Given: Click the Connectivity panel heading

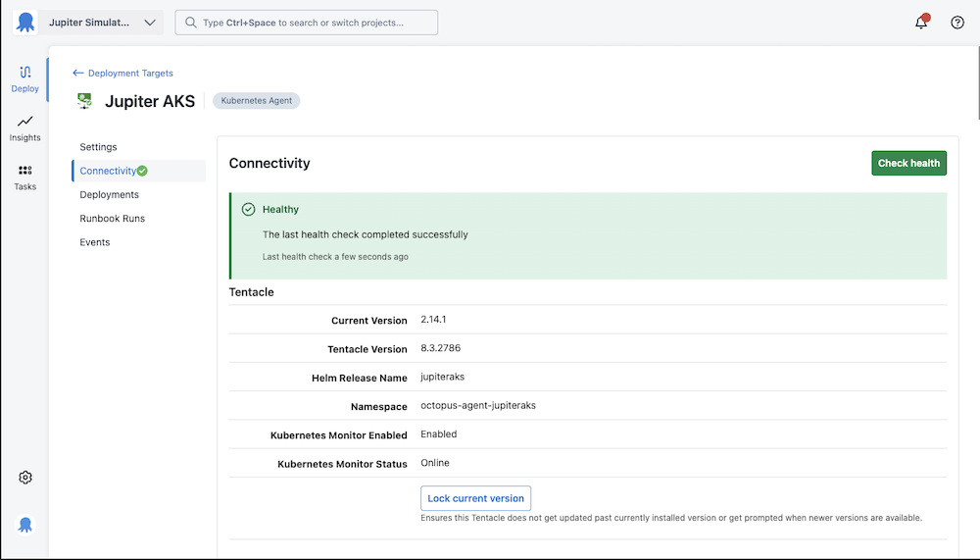Looking at the screenshot, I should 269,164.
